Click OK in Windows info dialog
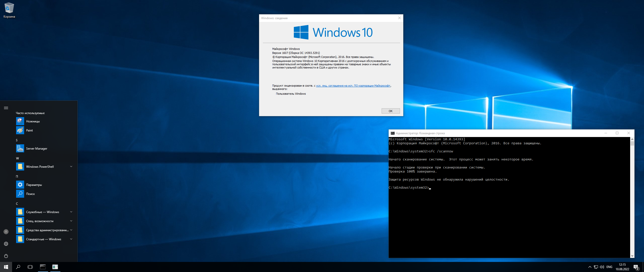 coord(390,111)
